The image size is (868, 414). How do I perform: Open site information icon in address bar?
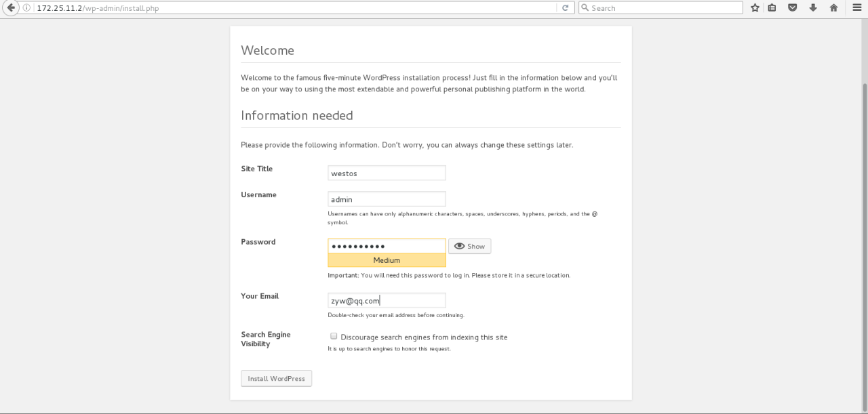pos(26,8)
